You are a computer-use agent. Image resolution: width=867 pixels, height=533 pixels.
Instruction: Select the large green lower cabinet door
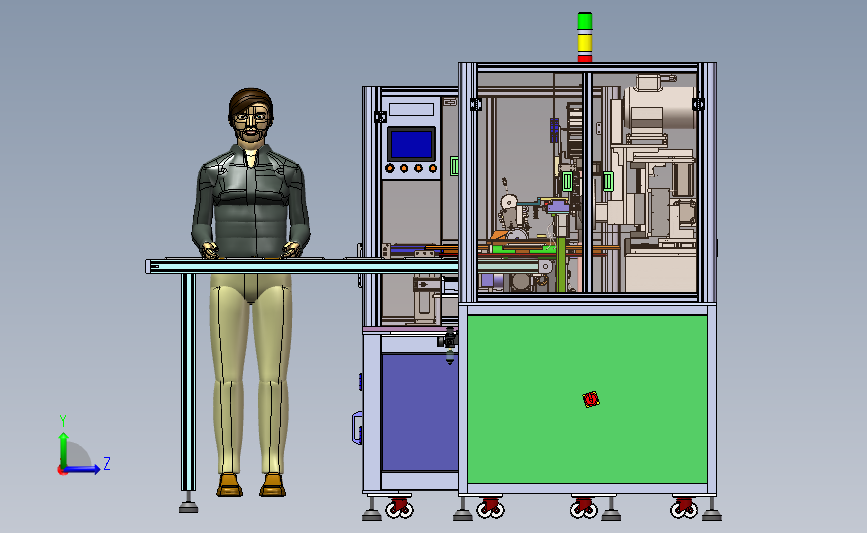click(587, 399)
